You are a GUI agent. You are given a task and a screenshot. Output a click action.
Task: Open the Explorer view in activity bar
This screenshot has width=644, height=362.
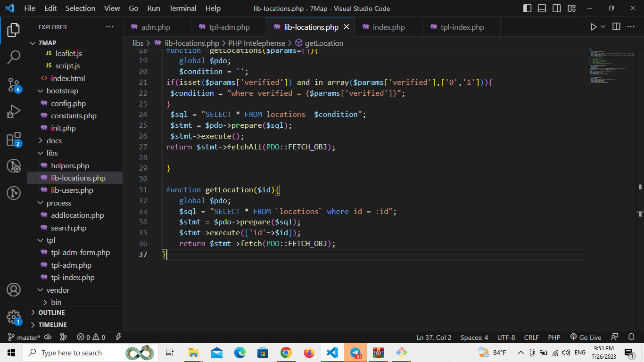[x=14, y=30]
